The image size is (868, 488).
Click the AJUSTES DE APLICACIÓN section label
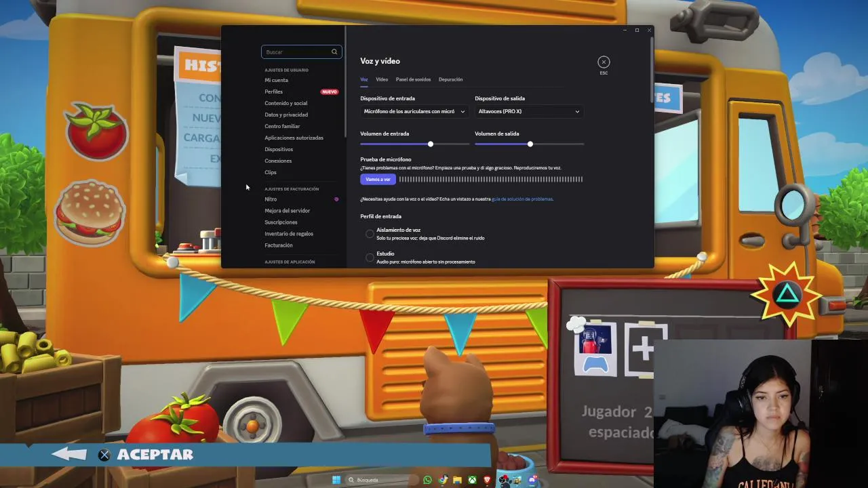pyautogui.click(x=290, y=262)
